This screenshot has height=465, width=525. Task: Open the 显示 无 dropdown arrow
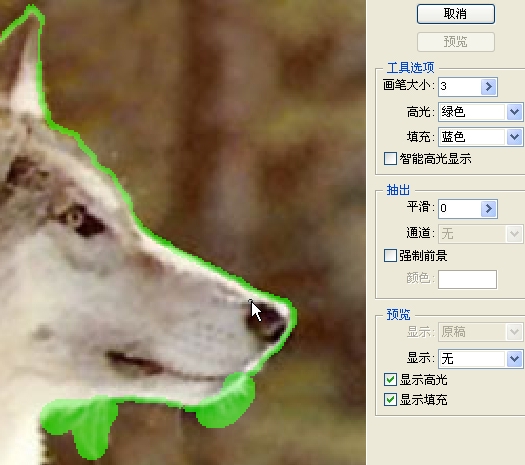515,359
